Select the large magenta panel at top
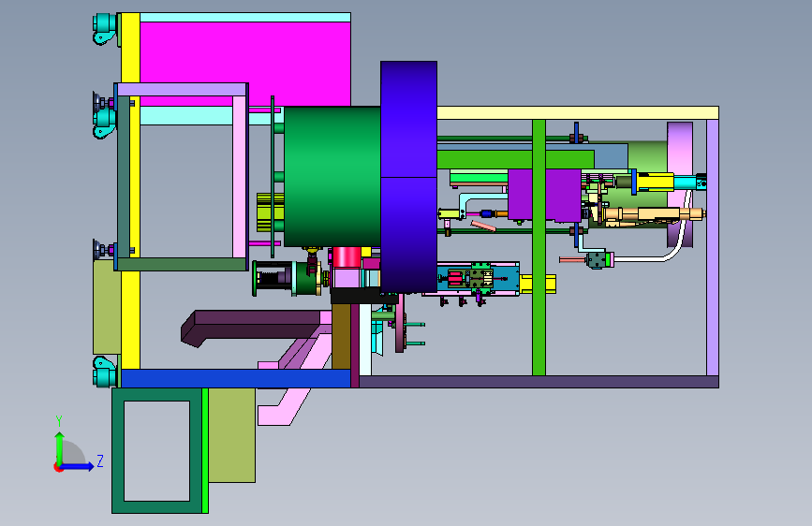This screenshot has width=812, height=526. pos(245,63)
